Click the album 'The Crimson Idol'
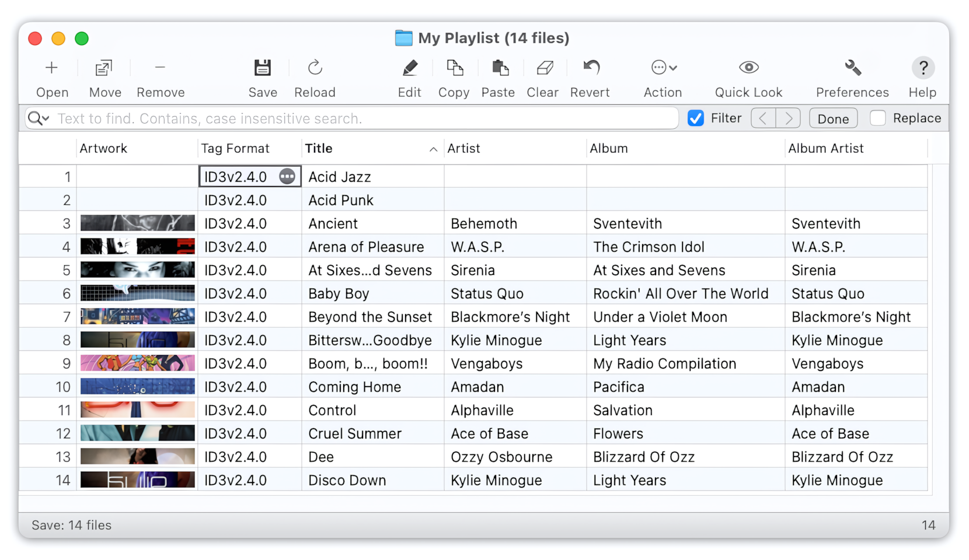Screen dimensions: 969x560 (649, 247)
